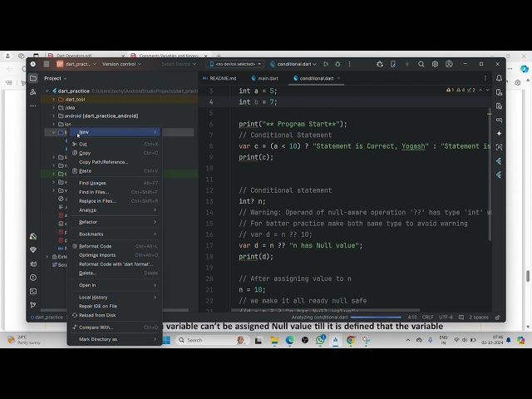The width and height of the screenshot is (532, 399).
Task: Open the main hamburger menu in Android Studio
Action: (47, 64)
